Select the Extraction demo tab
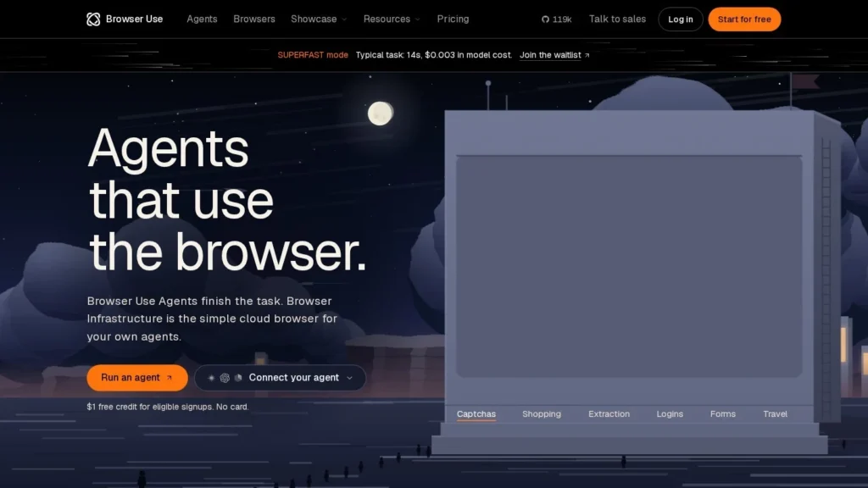The image size is (868, 488). [609, 413]
